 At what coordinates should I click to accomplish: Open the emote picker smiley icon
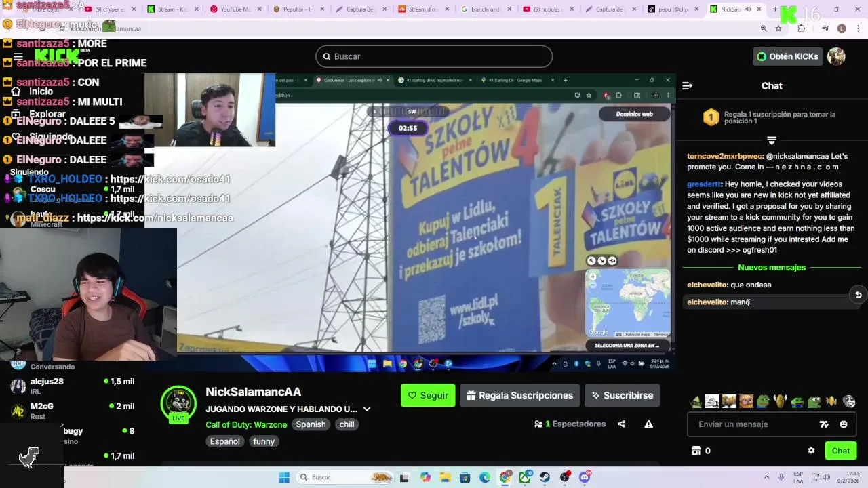843,424
